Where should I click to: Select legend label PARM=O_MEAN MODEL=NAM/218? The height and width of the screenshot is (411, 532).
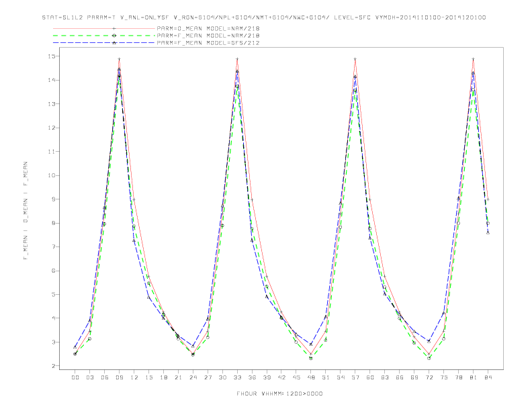tap(208, 28)
